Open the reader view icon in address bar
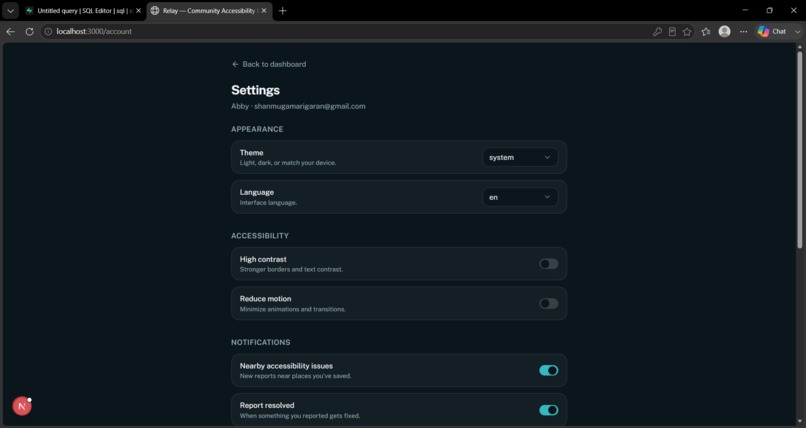Viewport: 806px width, 428px height. tap(672, 31)
